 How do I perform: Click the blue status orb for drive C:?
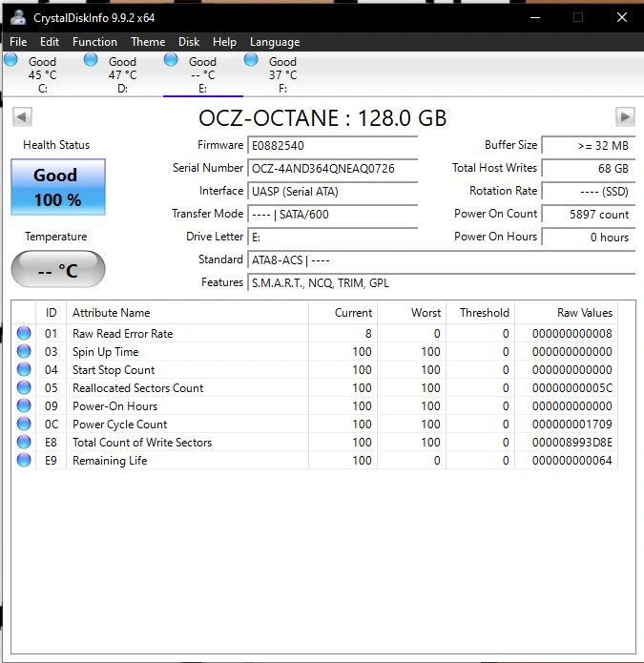tap(10, 59)
